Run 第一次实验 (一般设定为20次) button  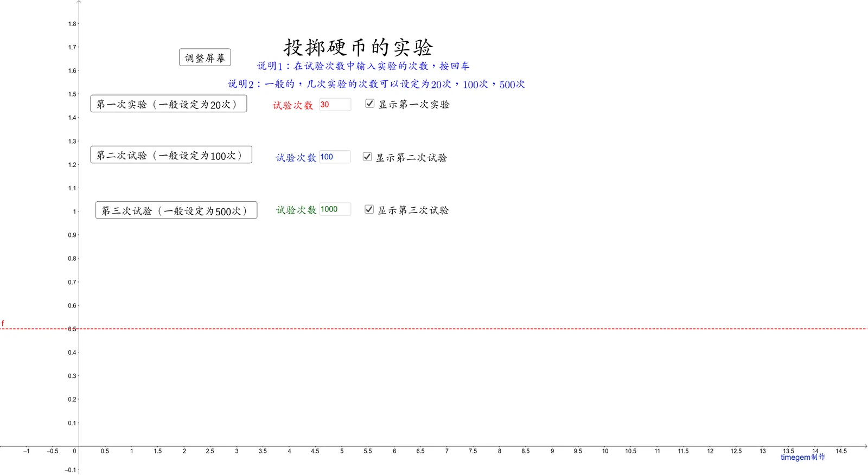click(x=169, y=104)
